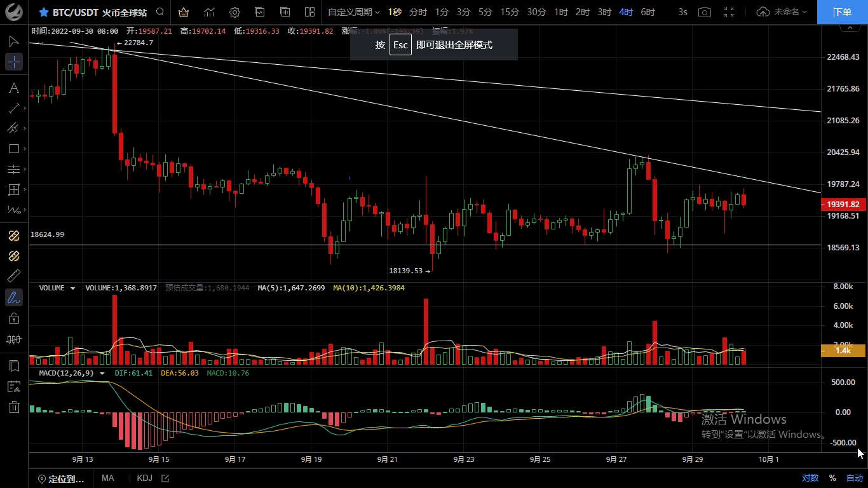Select the rectangle shape tool
The width and height of the screenshot is (868, 488).
(14, 149)
